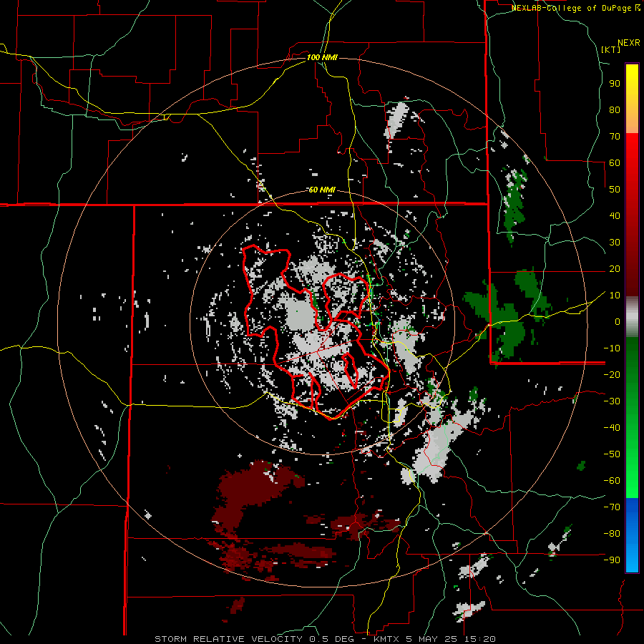The width and height of the screenshot is (644, 644).
Task: Click the -50 value on velocity scale
Action: tap(612, 454)
